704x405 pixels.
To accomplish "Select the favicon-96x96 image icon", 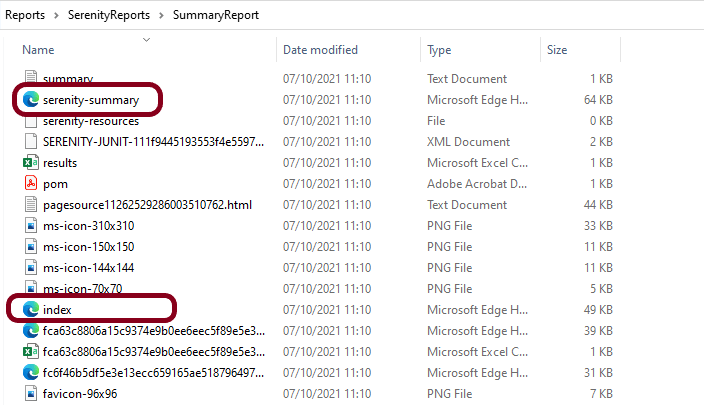I will [x=30, y=393].
